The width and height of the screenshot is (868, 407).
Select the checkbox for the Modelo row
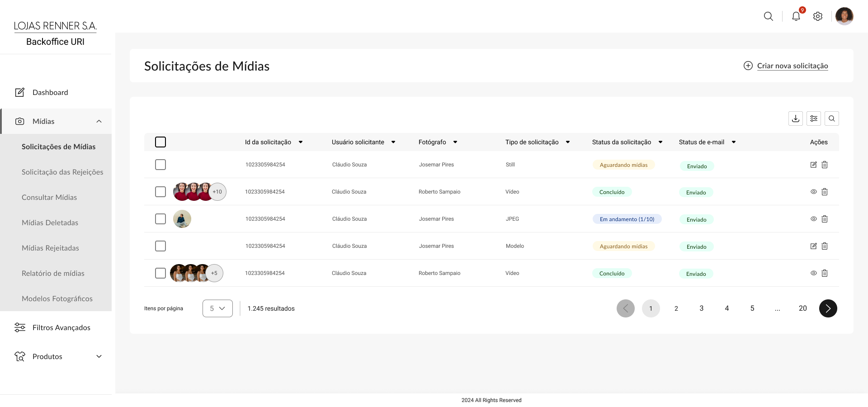(160, 246)
